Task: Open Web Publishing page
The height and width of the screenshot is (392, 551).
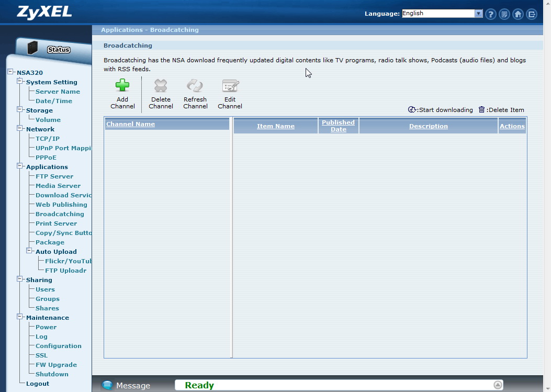Action: point(61,205)
